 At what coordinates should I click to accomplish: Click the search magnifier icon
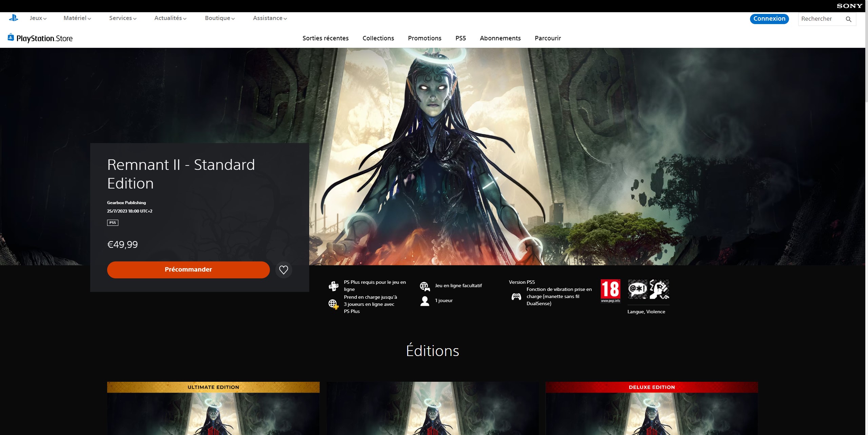(x=848, y=19)
